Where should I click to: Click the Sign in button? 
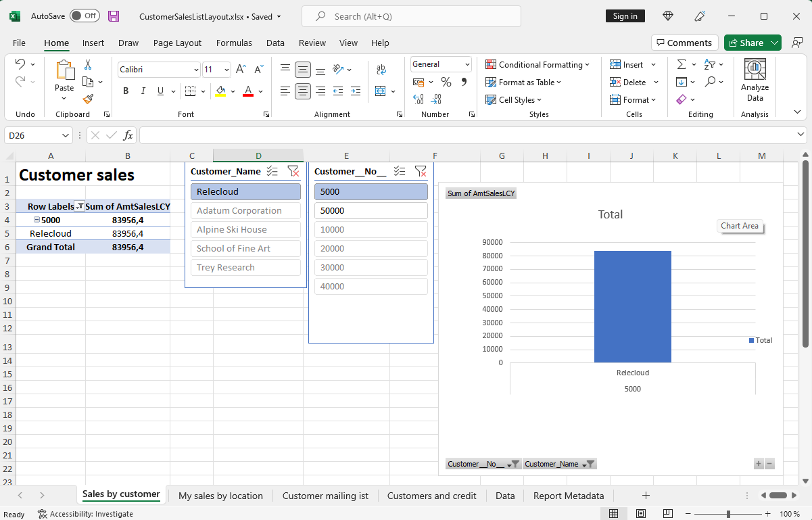(x=625, y=16)
